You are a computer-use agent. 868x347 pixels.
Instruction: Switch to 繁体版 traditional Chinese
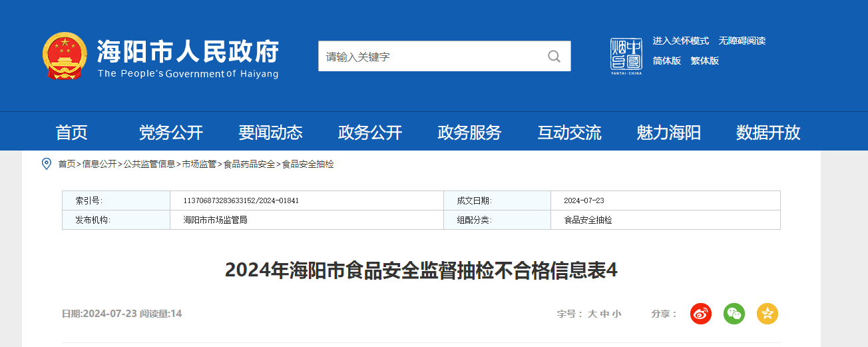click(704, 61)
